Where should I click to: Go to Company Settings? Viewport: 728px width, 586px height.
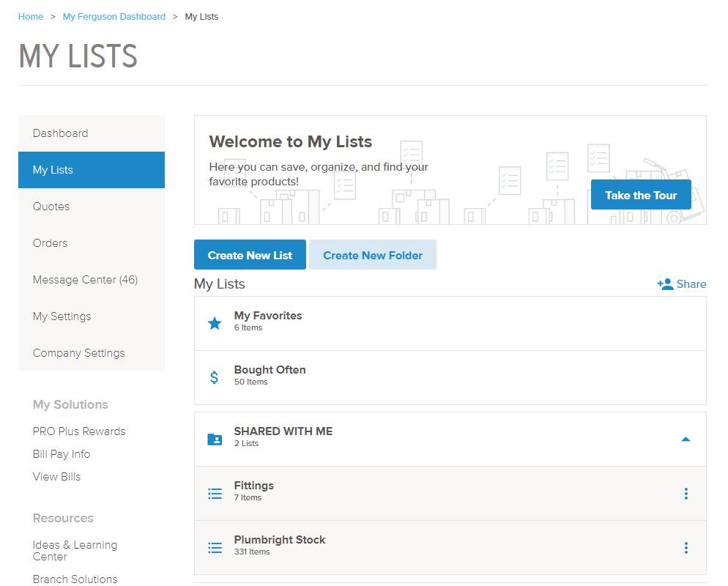pyautogui.click(x=78, y=353)
